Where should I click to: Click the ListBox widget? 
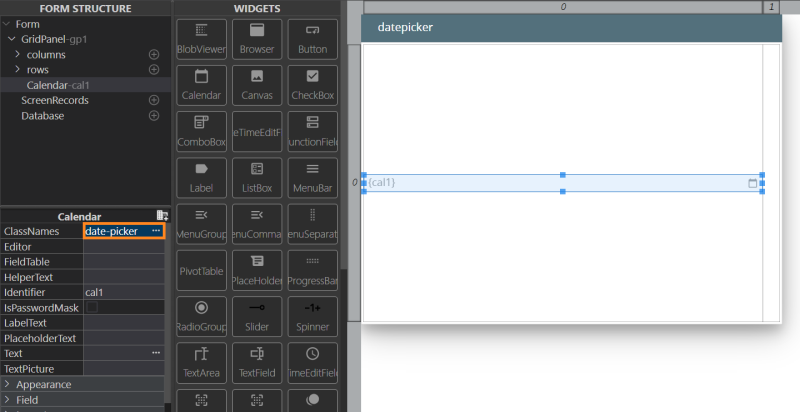pos(257,176)
